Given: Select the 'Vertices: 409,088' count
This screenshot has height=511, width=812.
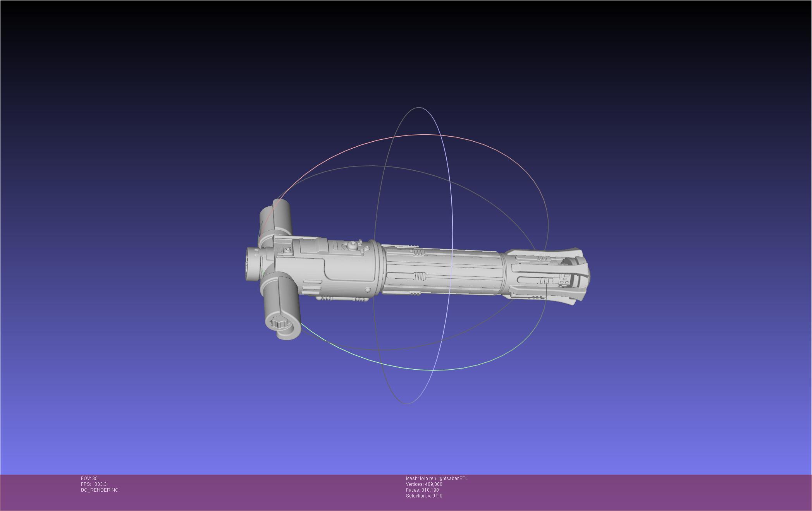Looking at the screenshot, I should coord(424,484).
